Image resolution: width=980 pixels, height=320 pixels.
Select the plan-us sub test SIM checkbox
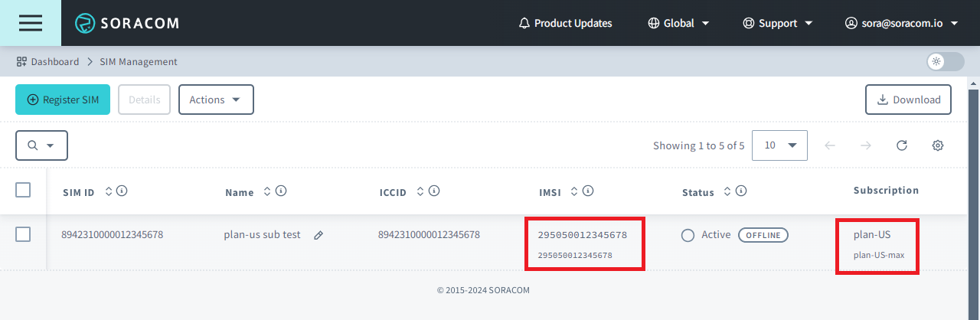tap(23, 235)
